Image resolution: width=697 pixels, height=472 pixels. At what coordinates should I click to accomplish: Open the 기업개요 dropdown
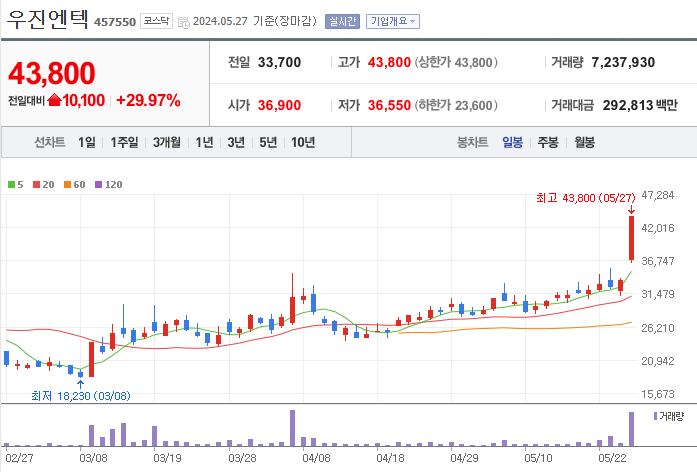tap(393, 21)
